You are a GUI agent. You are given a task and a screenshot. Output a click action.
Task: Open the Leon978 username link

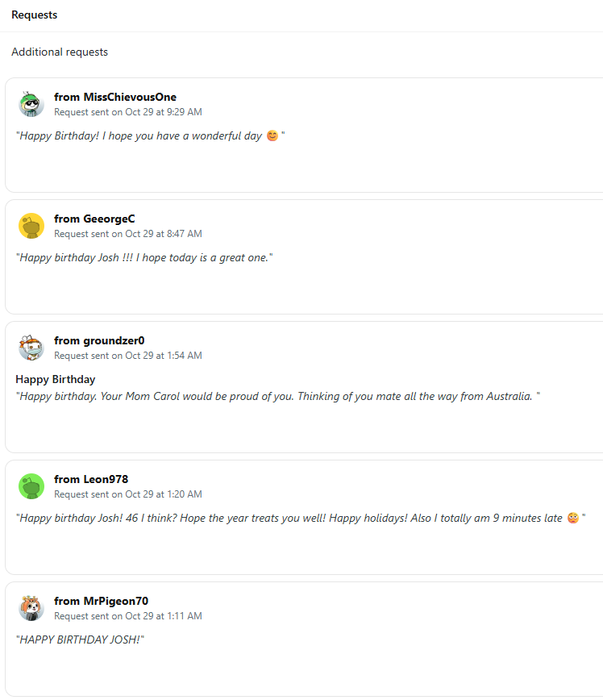click(106, 480)
